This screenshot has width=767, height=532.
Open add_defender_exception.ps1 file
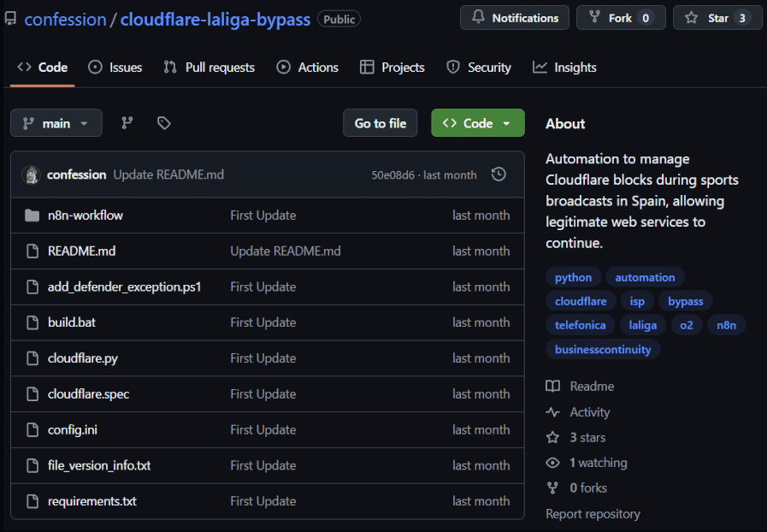point(124,287)
